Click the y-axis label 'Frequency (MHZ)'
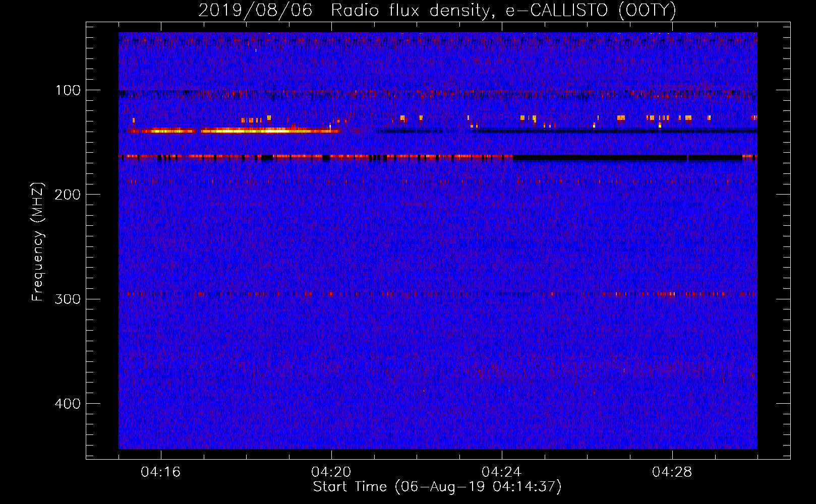 point(38,242)
